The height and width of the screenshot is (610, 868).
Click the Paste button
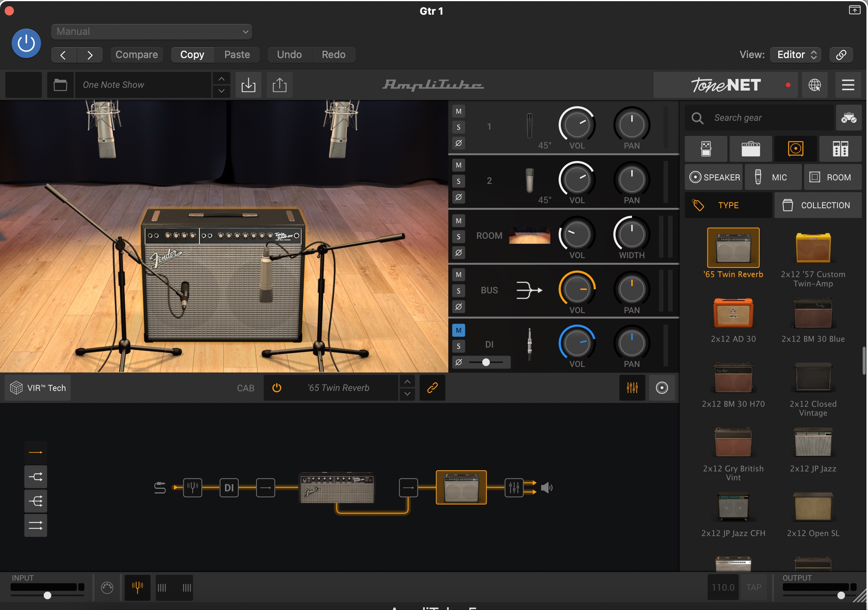click(237, 55)
